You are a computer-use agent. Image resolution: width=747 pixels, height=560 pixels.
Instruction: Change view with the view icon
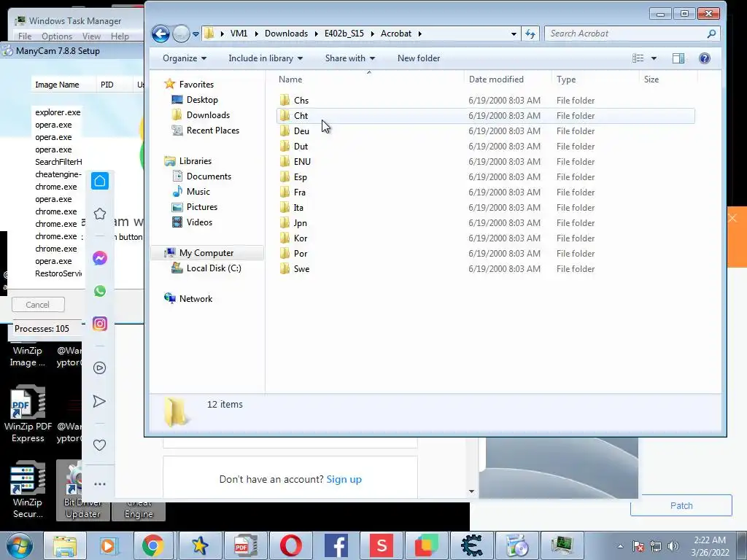tap(638, 58)
